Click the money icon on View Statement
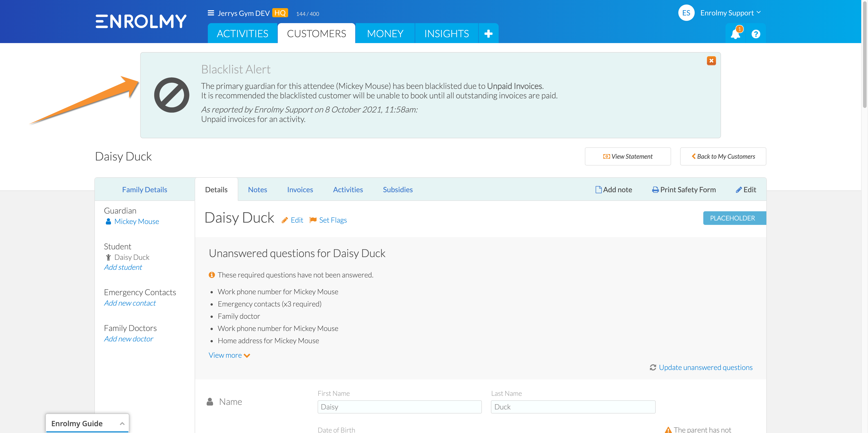The image size is (868, 433). tap(606, 156)
